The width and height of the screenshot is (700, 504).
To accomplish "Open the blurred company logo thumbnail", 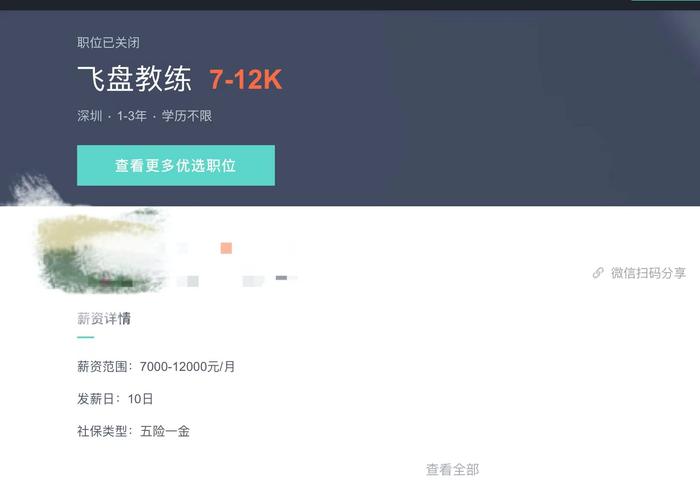I will 98,252.
